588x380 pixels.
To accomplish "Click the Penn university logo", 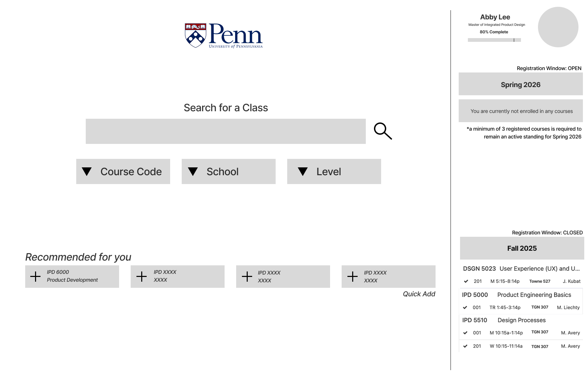I will tap(224, 35).
